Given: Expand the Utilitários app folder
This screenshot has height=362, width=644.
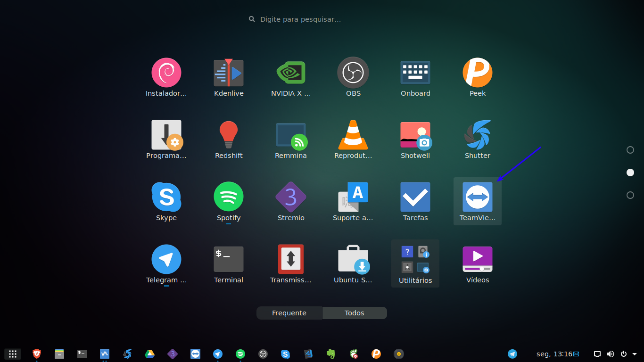Looking at the screenshot, I should pos(415,263).
